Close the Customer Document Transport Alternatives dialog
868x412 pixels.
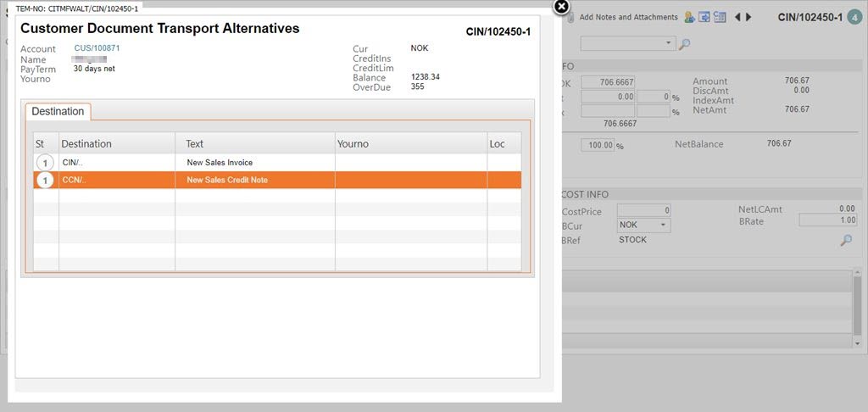(561, 8)
